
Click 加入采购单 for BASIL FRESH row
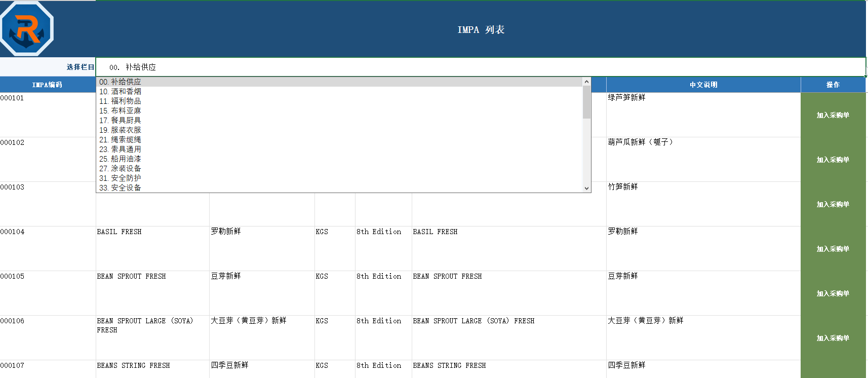click(833, 249)
